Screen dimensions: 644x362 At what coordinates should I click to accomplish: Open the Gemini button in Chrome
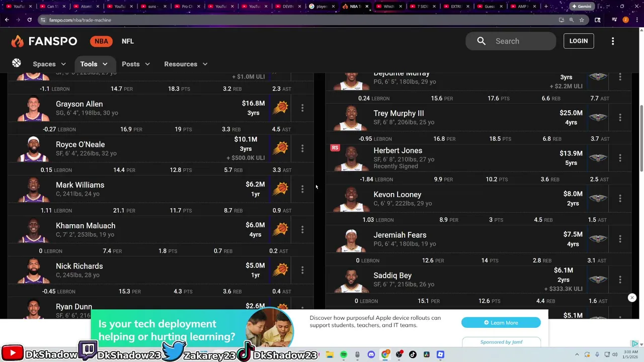point(581,6)
